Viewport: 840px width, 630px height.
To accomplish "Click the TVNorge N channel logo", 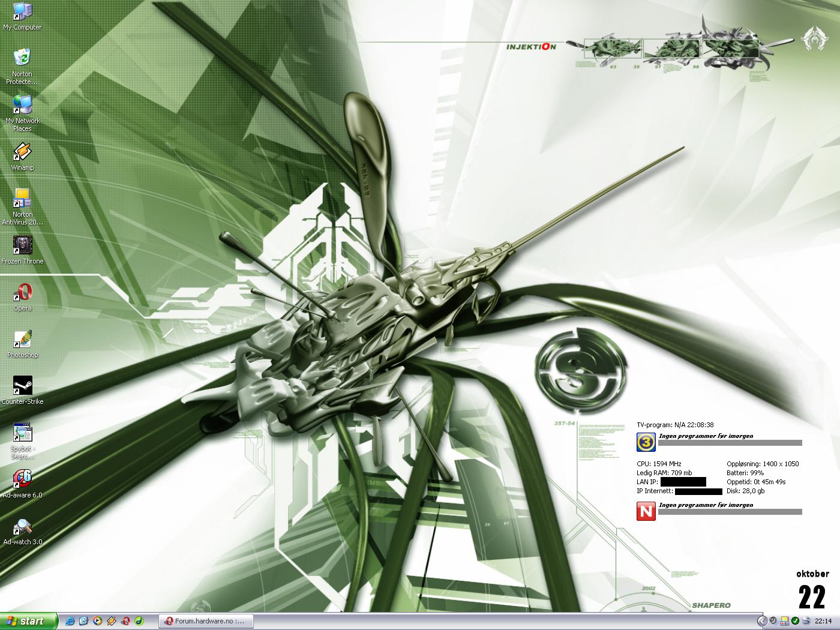I will coord(646,511).
